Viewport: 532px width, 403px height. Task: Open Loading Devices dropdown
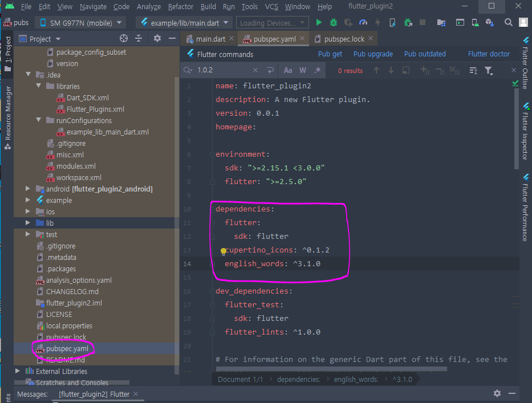tap(272, 23)
